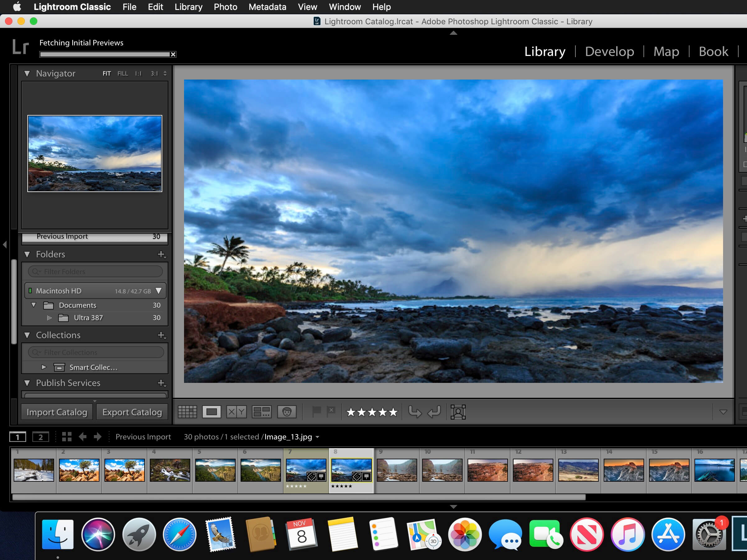The height and width of the screenshot is (560, 747).
Task: Click the toolbar five-star rating control
Action: (x=372, y=412)
